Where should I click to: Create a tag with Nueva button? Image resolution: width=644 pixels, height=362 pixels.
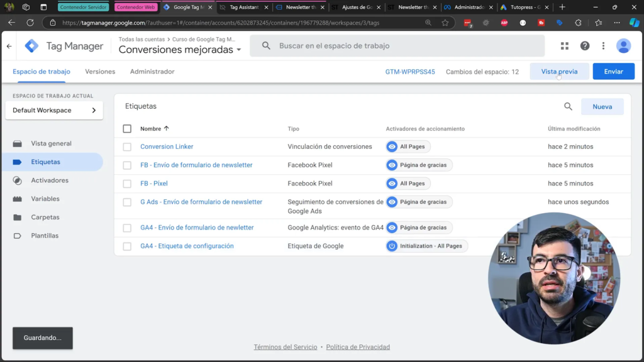(602, 107)
